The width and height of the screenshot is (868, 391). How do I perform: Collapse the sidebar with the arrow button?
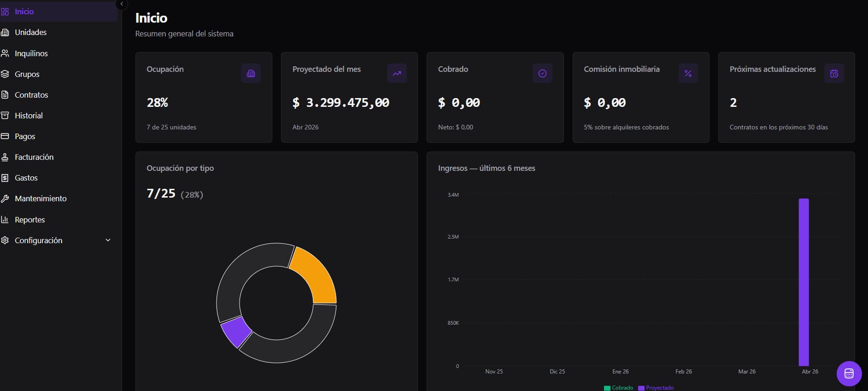click(x=122, y=4)
